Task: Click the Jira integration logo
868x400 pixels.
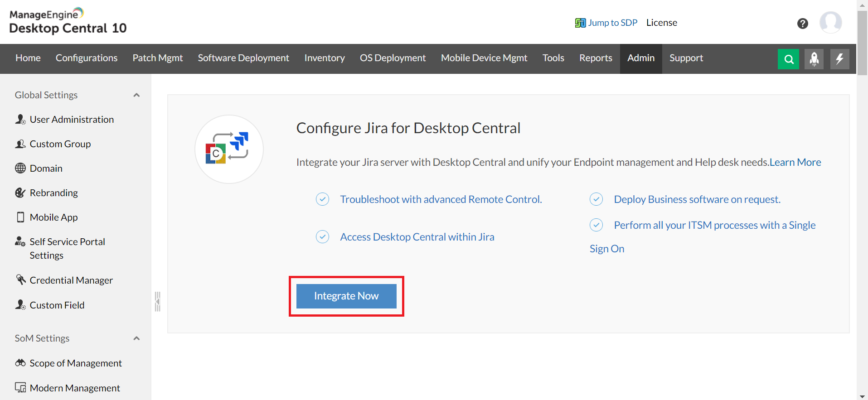Action: pyautogui.click(x=229, y=149)
